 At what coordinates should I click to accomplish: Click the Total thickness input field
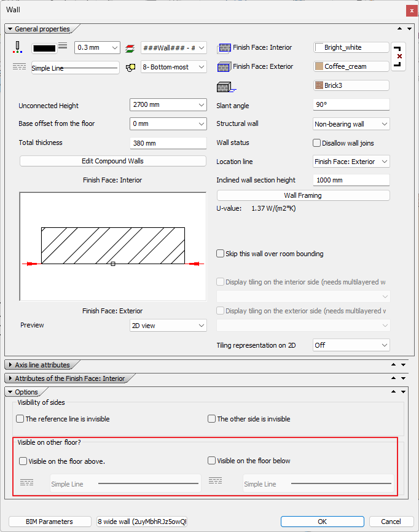168,143
